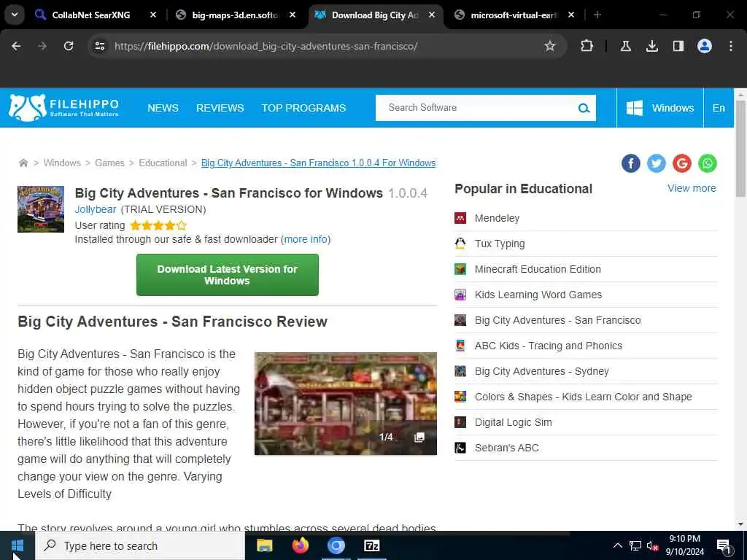This screenshot has height=560, width=747.
Task: Click the page vertical scrollbar thumb
Action: (740, 147)
